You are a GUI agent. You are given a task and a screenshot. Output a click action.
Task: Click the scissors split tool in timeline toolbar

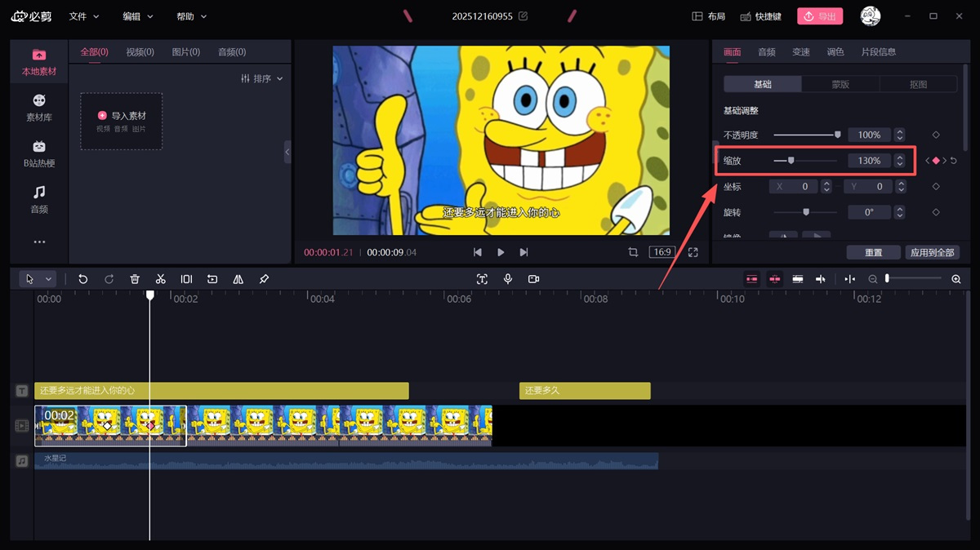point(161,279)
